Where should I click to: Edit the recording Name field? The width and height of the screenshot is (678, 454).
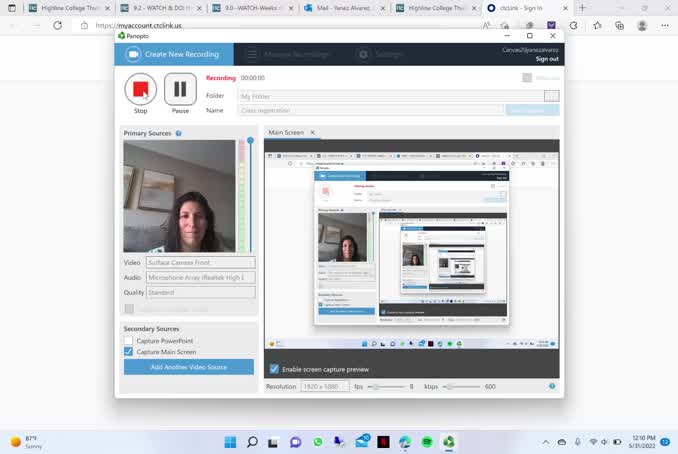point(371,111)
